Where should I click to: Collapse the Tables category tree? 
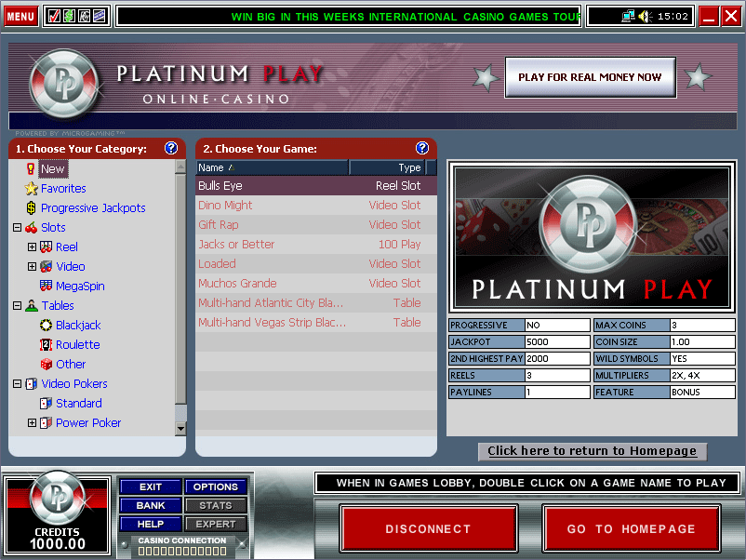(17, 305)
